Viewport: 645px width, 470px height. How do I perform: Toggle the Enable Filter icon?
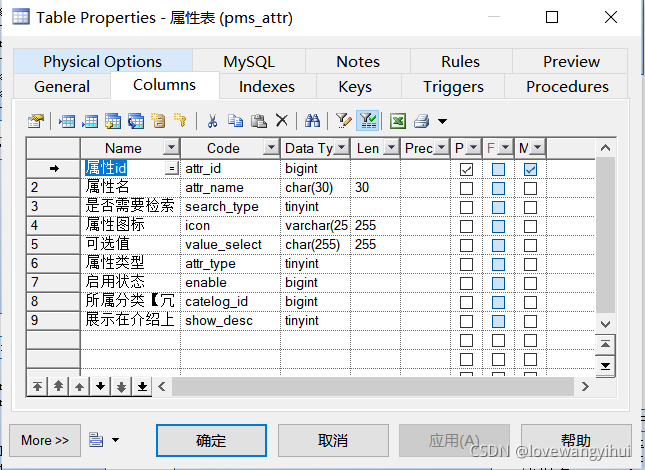pyautogui.click(x=368, y=121)
